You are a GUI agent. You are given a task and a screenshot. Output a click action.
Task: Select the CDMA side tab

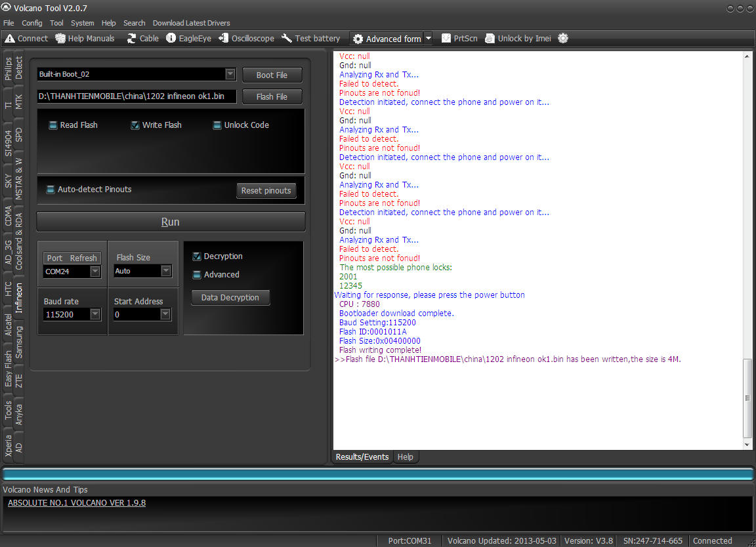(x=8, y=216)
